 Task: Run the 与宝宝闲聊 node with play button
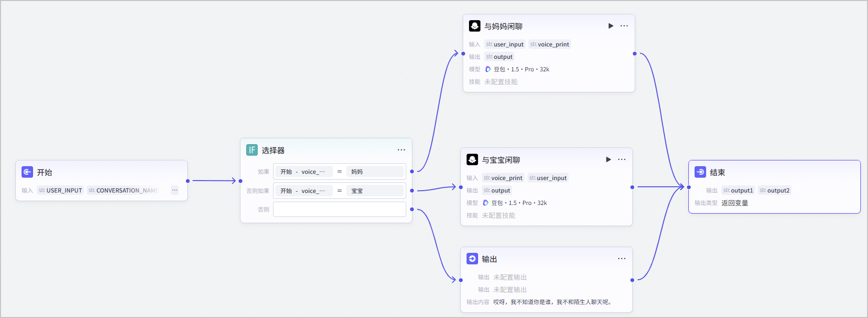608,159
